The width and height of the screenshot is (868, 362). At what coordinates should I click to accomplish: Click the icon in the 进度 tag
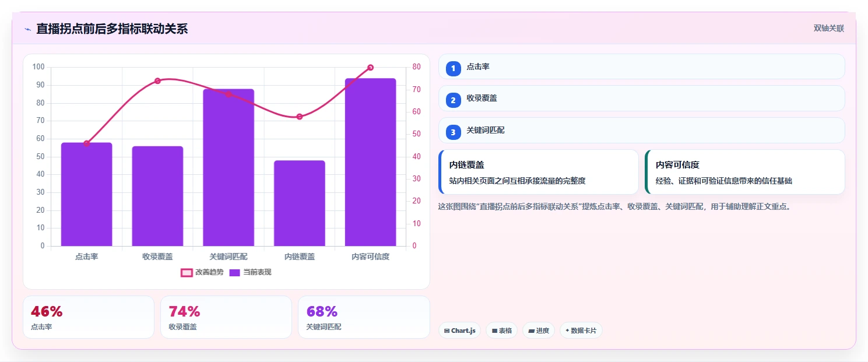531,331
